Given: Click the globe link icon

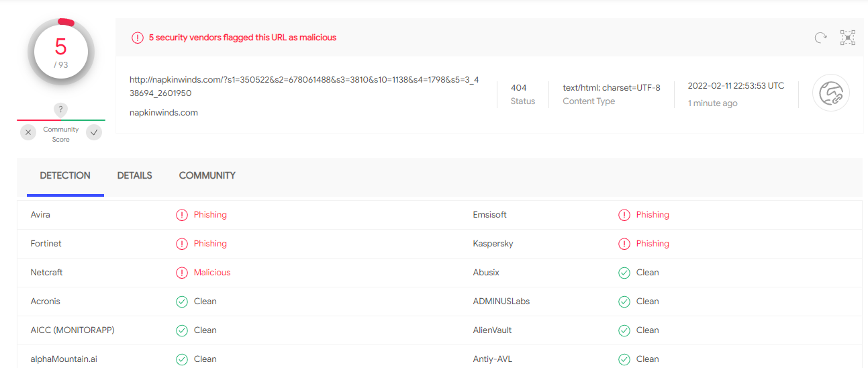Looking at the screenshot, I should click(830, 93).
